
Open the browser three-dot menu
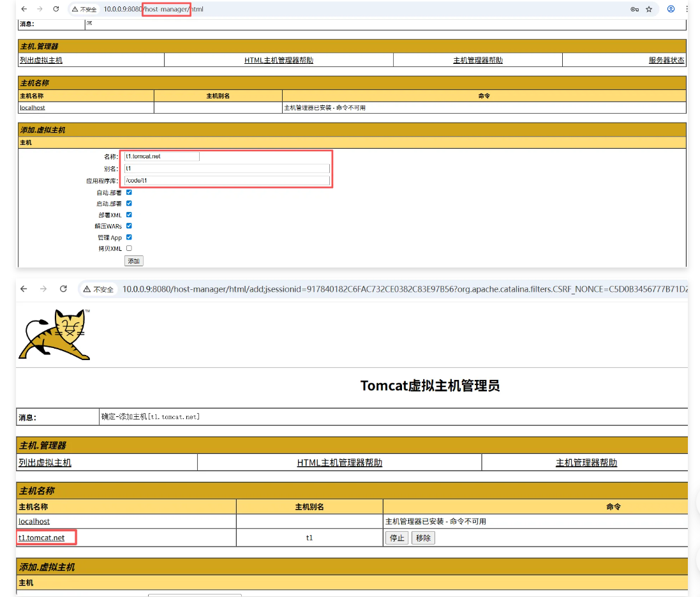(687, 10)
